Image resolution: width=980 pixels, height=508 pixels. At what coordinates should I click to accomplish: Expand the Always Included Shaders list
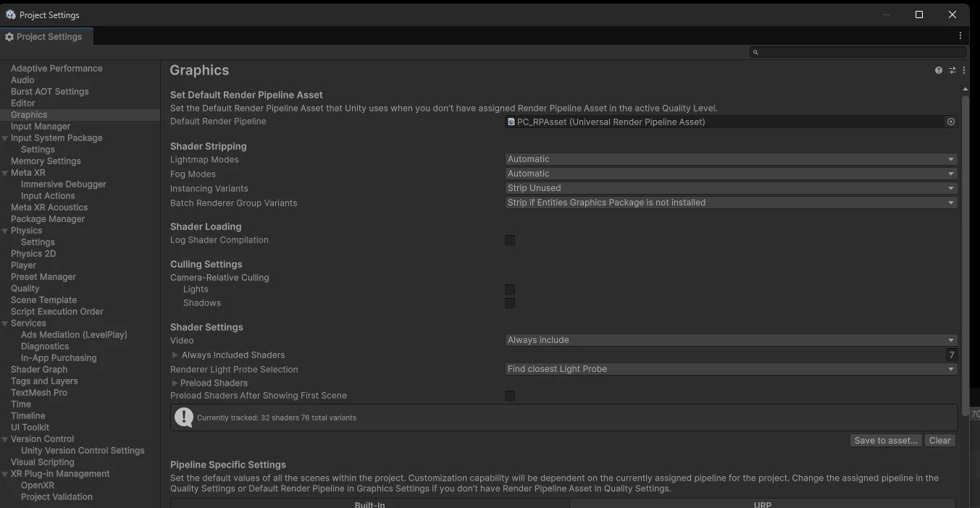pyautogui.click(x=175, y=355)
